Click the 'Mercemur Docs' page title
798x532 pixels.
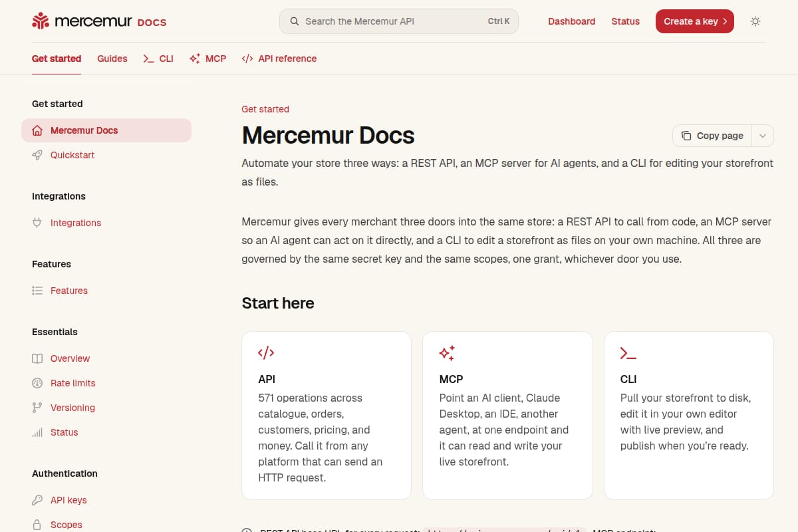click(329, 136)
